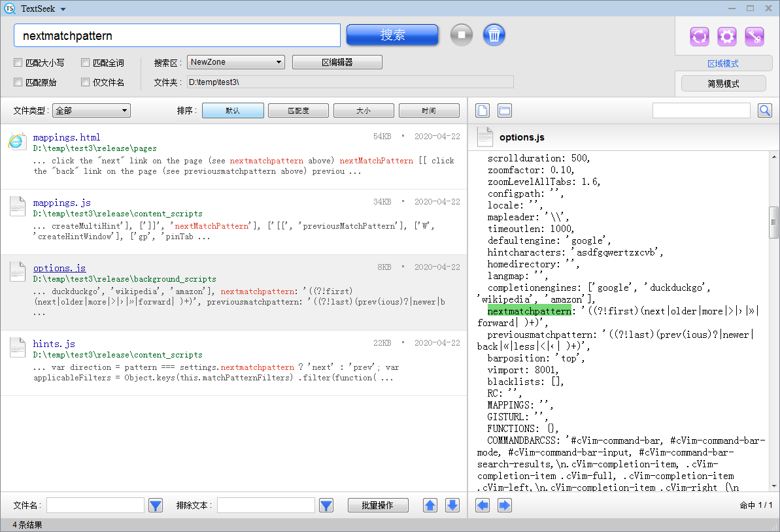Open the NewZone search zone dropdown
The image size is (780, 532).
[235, 62]
